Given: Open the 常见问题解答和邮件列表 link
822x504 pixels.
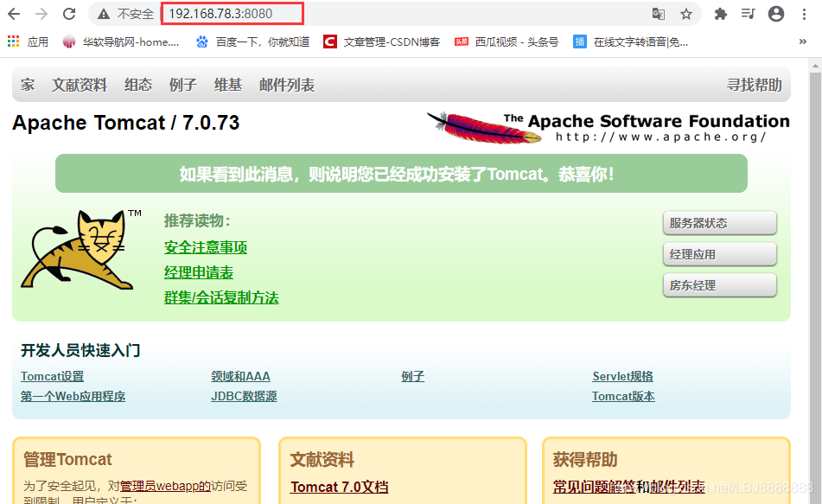Looking at the screenshot, I should coord(629,488).
